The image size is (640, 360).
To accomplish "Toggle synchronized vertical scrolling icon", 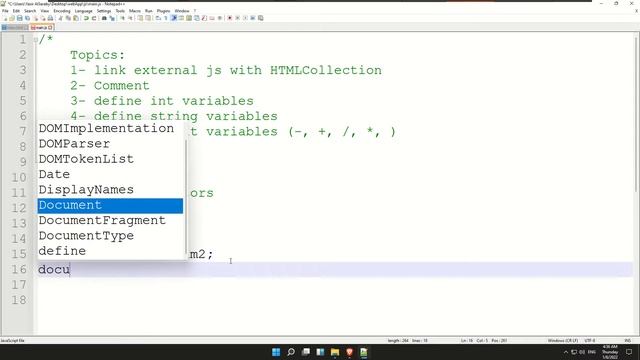I will click(x=140, y=18).
